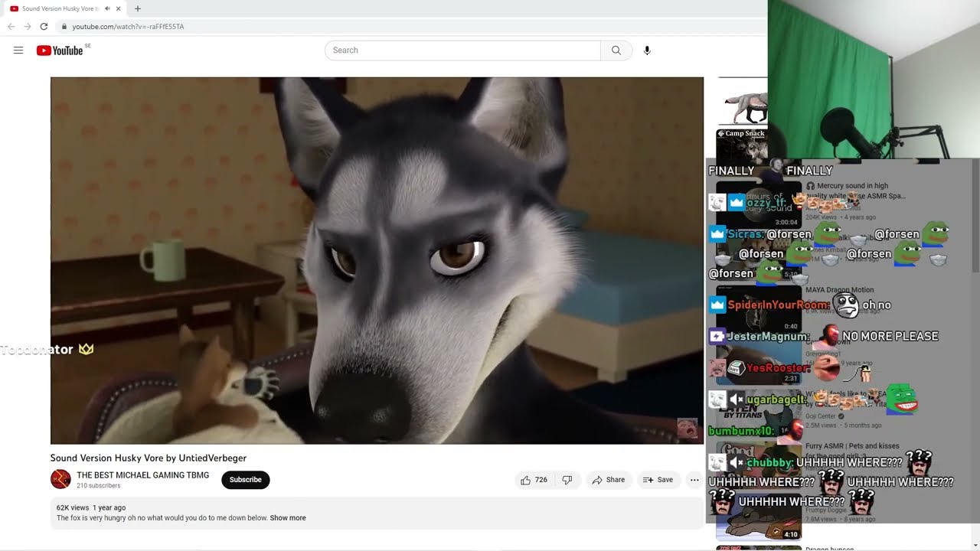Share the video
This screenshot has width=980, height=551.
tap(609, 480)
